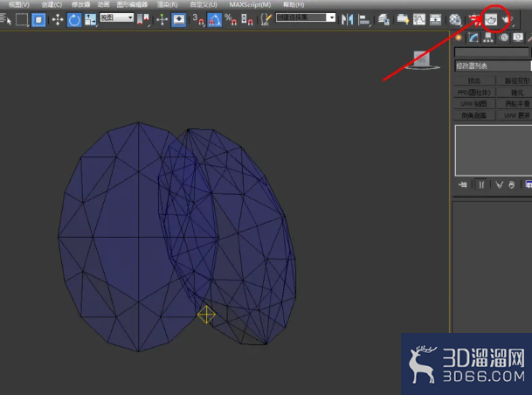Open the Layer Manager icon
This screenshot has width=532, height=395.
(x=383, y=20)
